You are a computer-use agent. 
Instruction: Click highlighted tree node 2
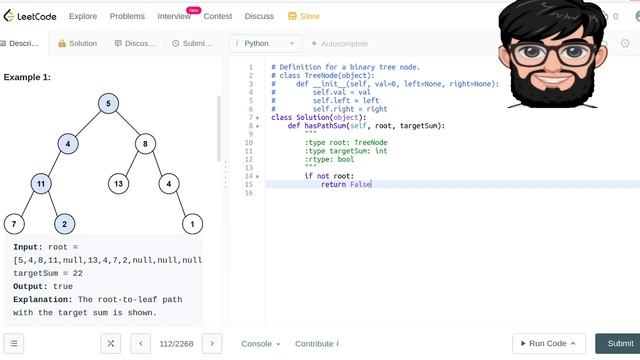[64, 224]
